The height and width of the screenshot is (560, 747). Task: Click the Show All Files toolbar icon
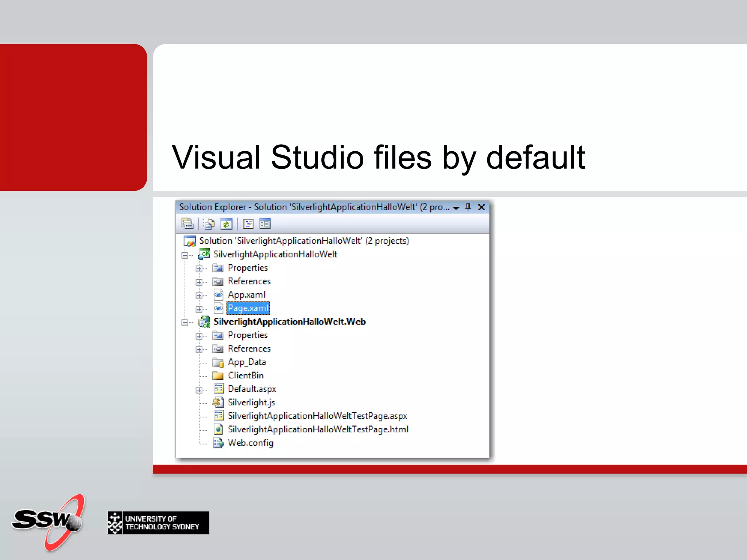point(209,224)
